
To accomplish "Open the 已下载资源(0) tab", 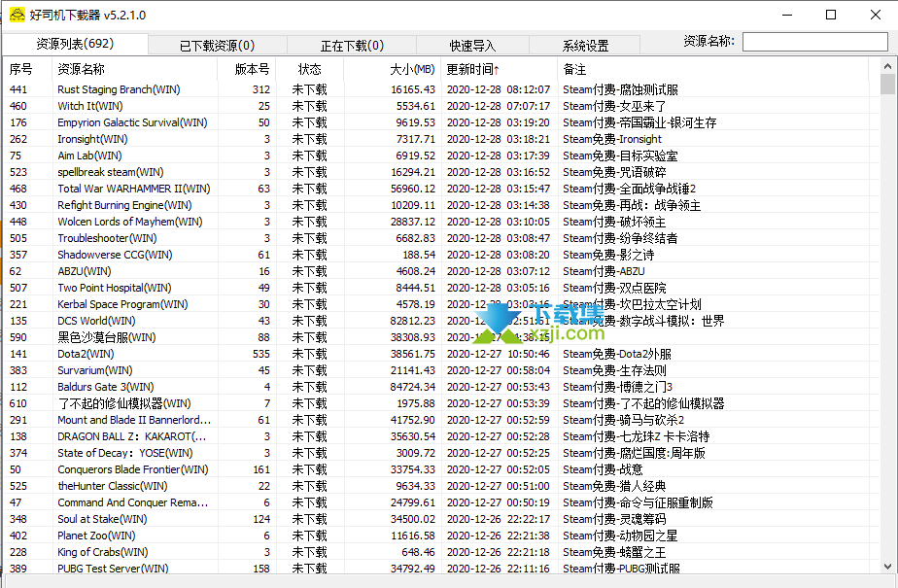I will click(217, 46).
